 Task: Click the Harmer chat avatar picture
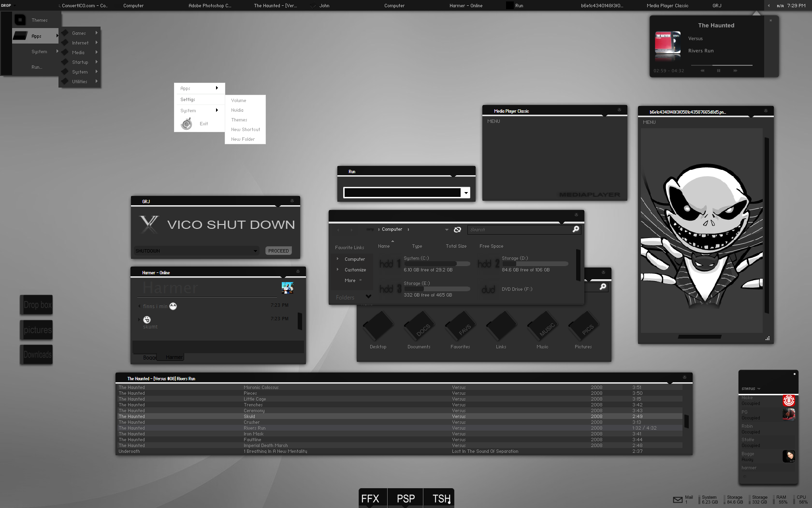(288, 288)
